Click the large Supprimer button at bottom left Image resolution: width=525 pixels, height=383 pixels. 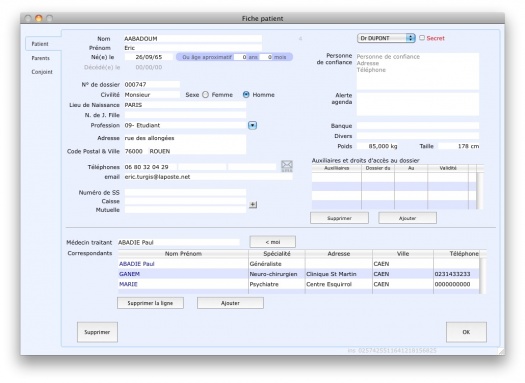[x=97, y=332]
